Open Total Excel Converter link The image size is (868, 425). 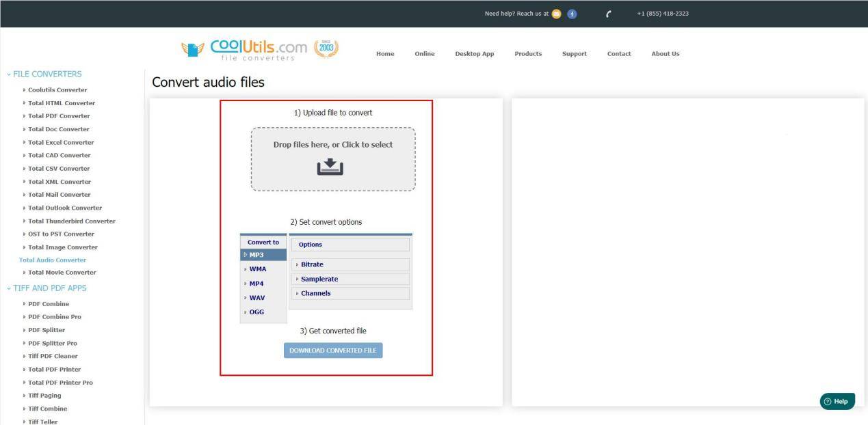click(61, 142)
